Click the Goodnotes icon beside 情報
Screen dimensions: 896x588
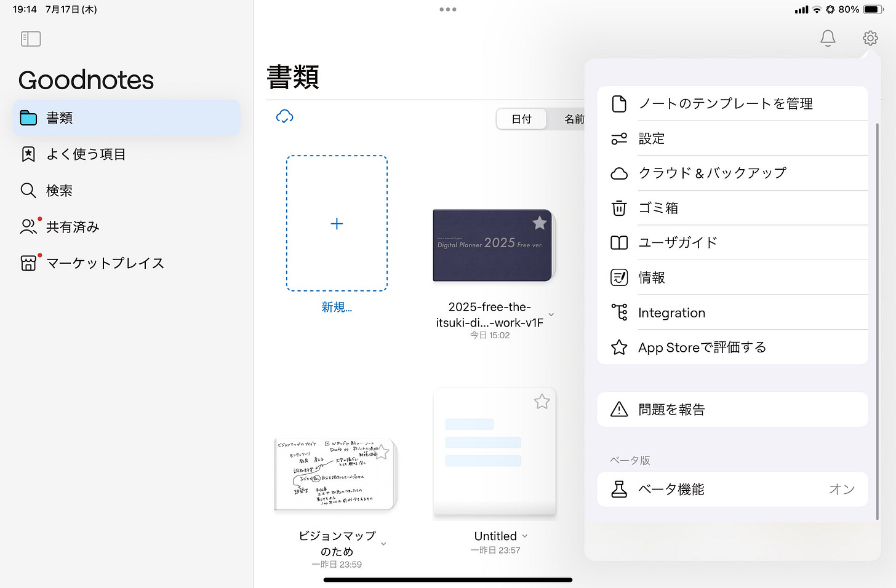(619, 277)
